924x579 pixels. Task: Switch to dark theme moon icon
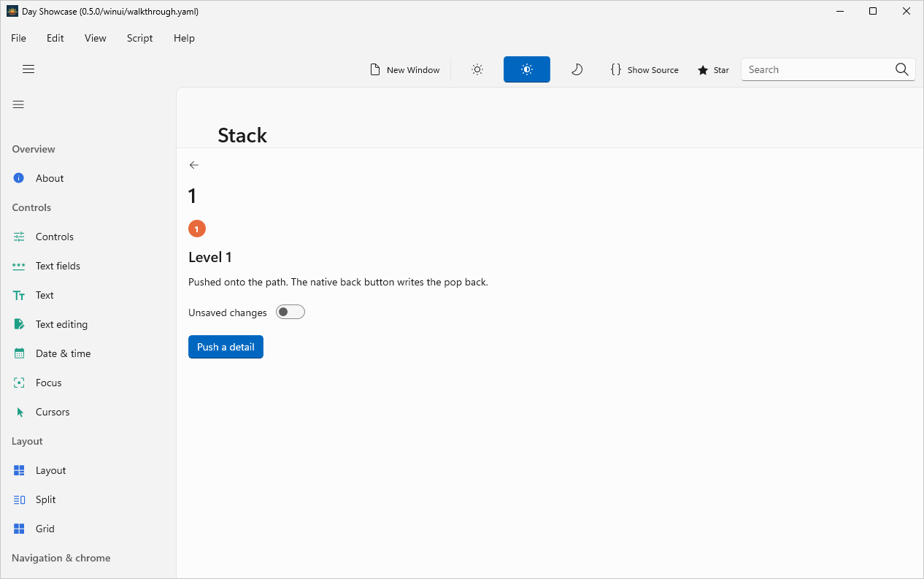click(x=577, y=69)
